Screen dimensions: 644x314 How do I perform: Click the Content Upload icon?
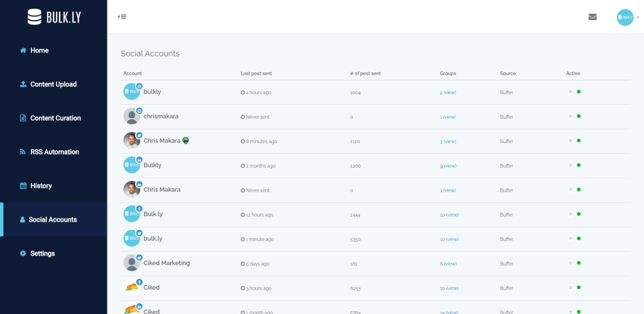23,84
